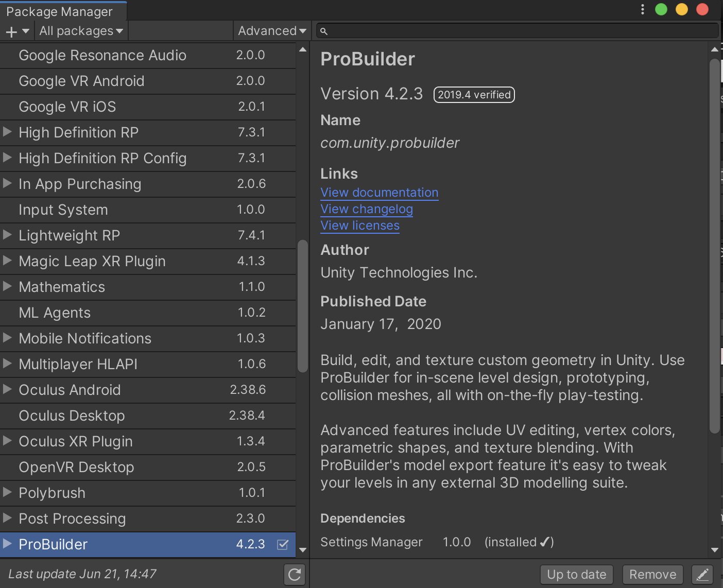This screenshot has width=723, height=588.
Task: Expand the Oculus XR Plugin versions
Action: coord(8,441)
